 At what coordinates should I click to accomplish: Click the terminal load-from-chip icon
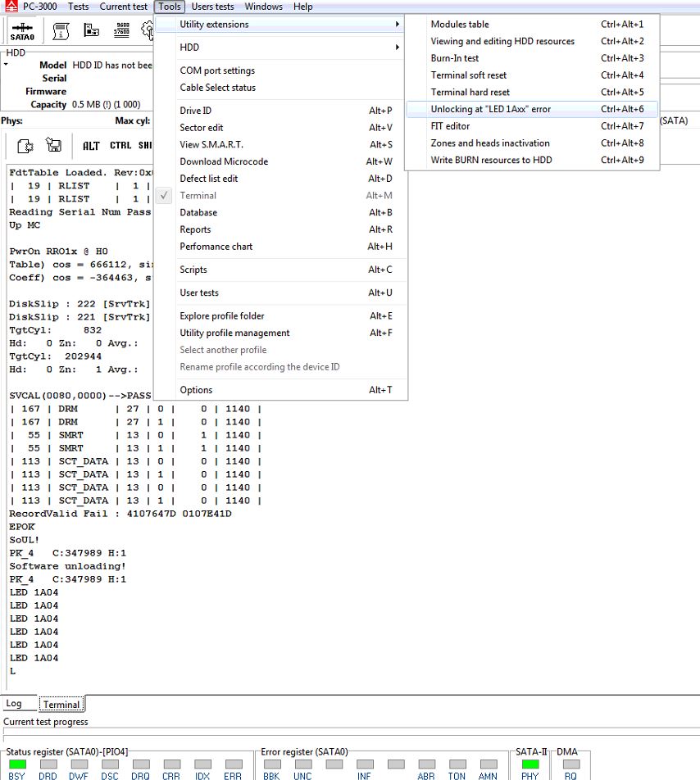[x=25, y=146]
